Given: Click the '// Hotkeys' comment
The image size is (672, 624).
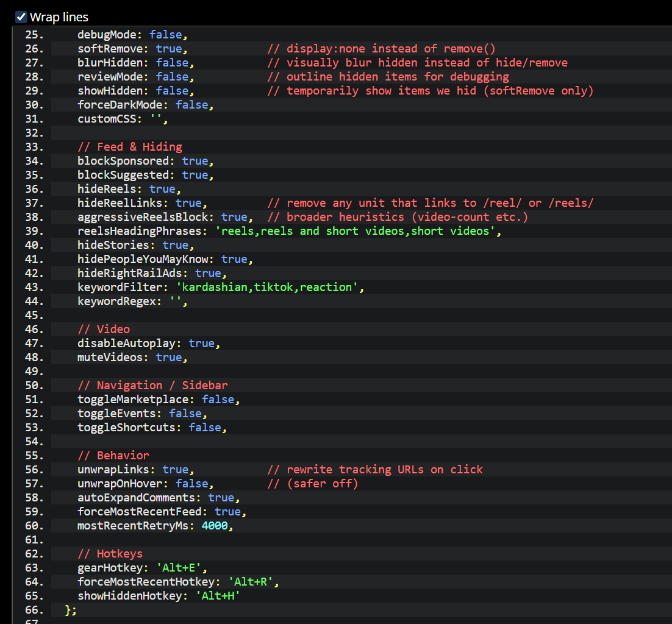Looking at the screenshot, I should pos(110,554).
